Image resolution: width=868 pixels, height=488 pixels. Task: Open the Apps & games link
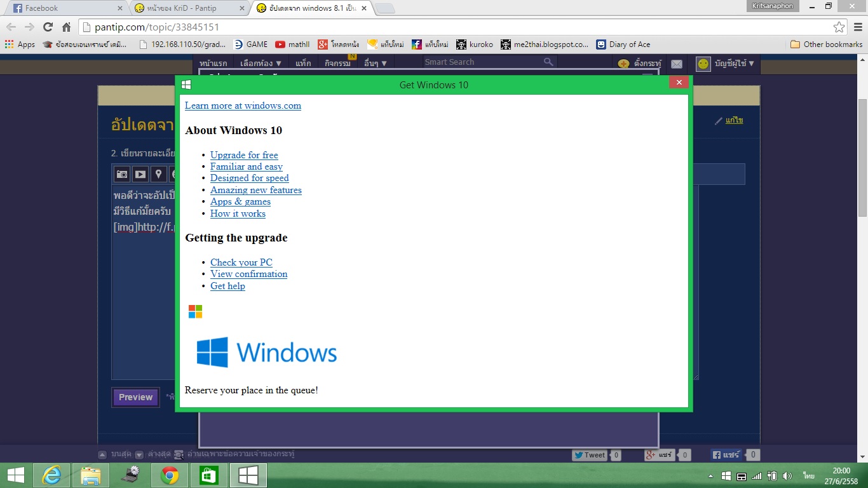click(240, 201)
